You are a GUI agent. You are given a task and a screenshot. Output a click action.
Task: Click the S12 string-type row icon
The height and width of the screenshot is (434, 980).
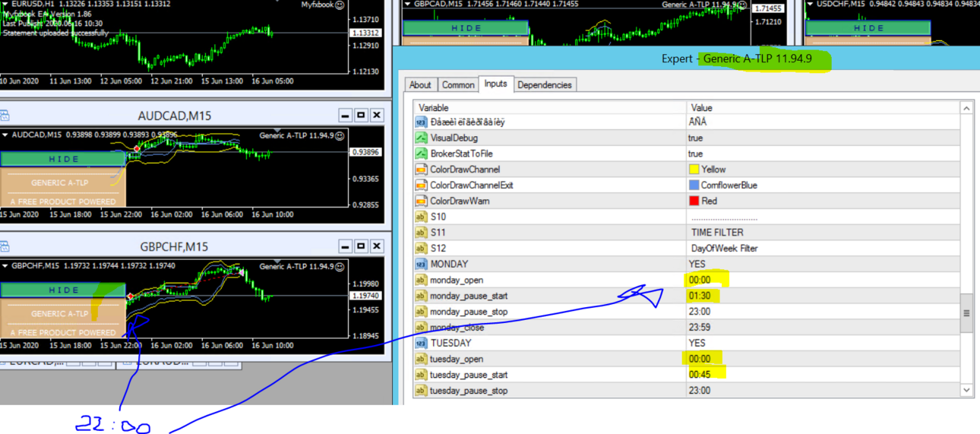[421, 249]
